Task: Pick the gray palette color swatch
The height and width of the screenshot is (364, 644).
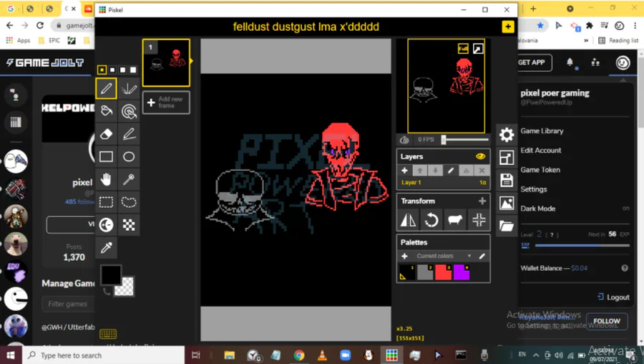Action: 425,272
